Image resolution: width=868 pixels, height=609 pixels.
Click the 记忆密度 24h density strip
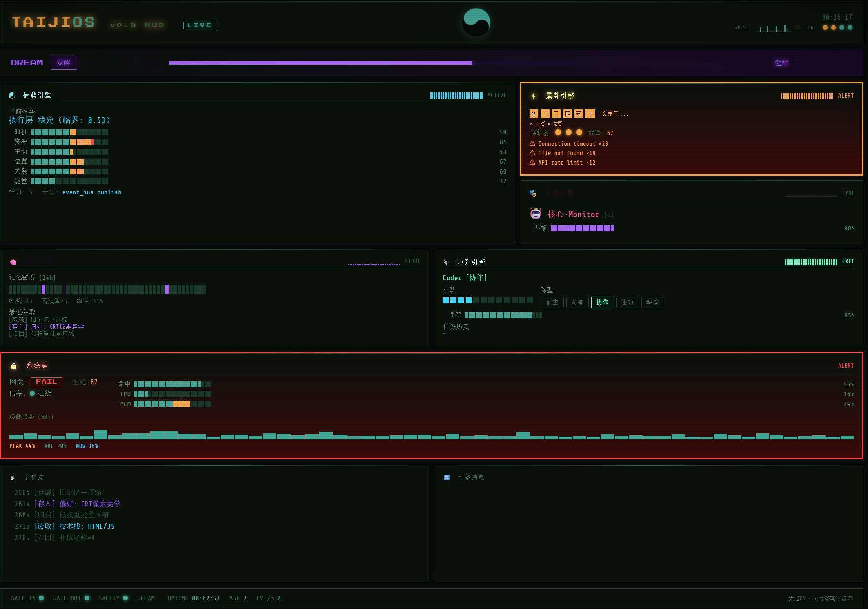click(x=107, y=289)
